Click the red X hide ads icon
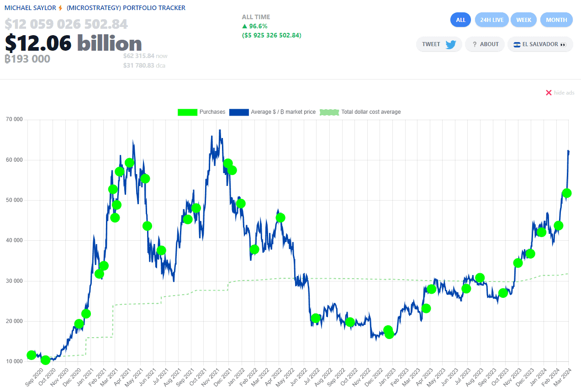This screenshot has height=392, width=581. 549,93
